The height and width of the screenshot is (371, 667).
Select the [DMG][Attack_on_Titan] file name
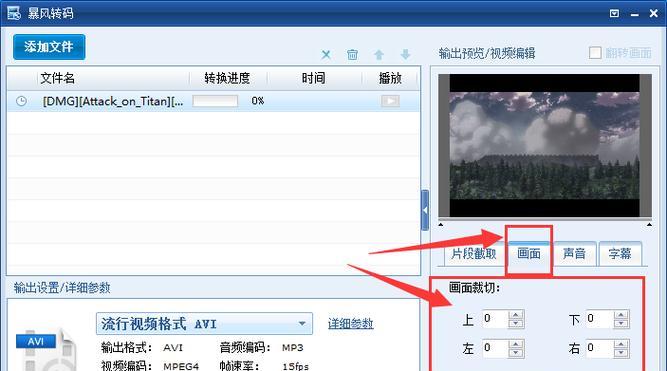[113, 101]
